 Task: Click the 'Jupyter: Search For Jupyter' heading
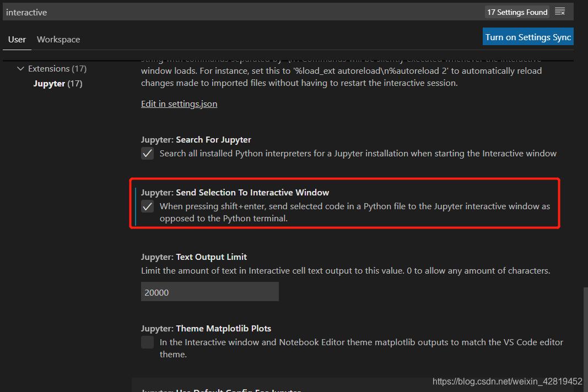click(196, 139)
